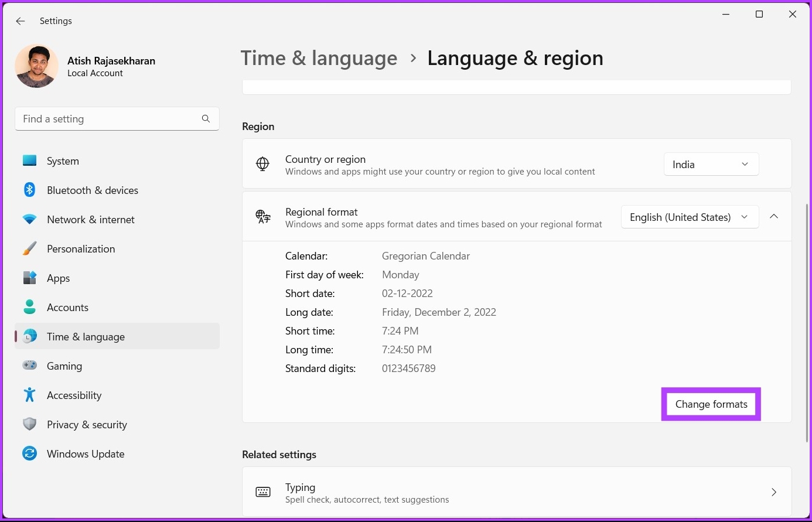Open the English (United States) regional format dropdown
Viewport: 812px width, 522px height.
[x=689, y=217]
